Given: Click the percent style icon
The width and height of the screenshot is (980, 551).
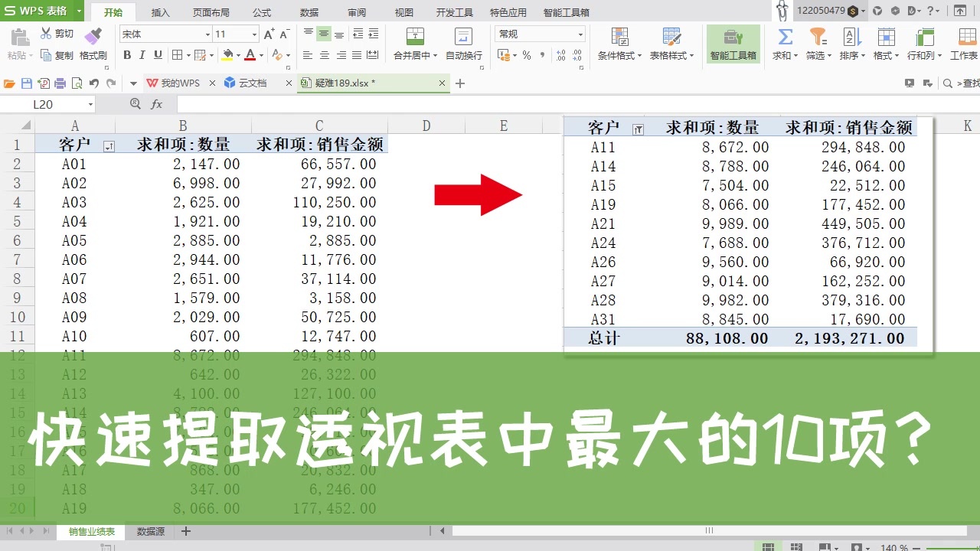Looking at the screenshot, I should pos(527,55).
